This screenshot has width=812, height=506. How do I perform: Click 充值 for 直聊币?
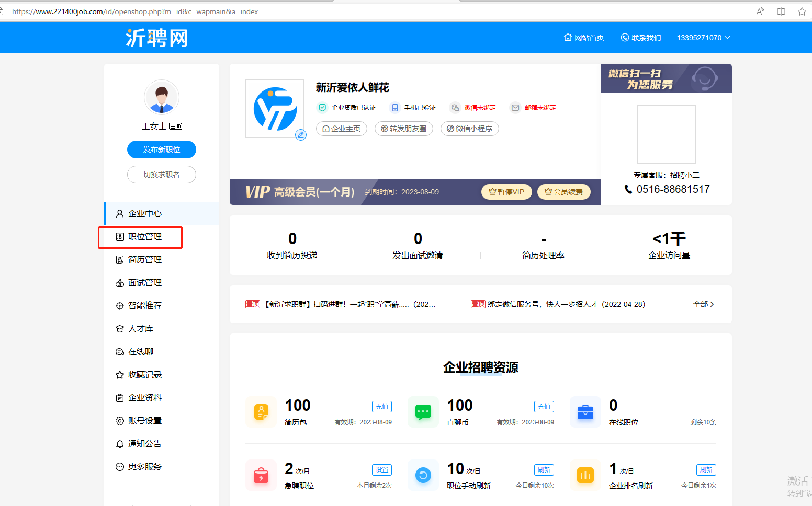pos(544,407)
